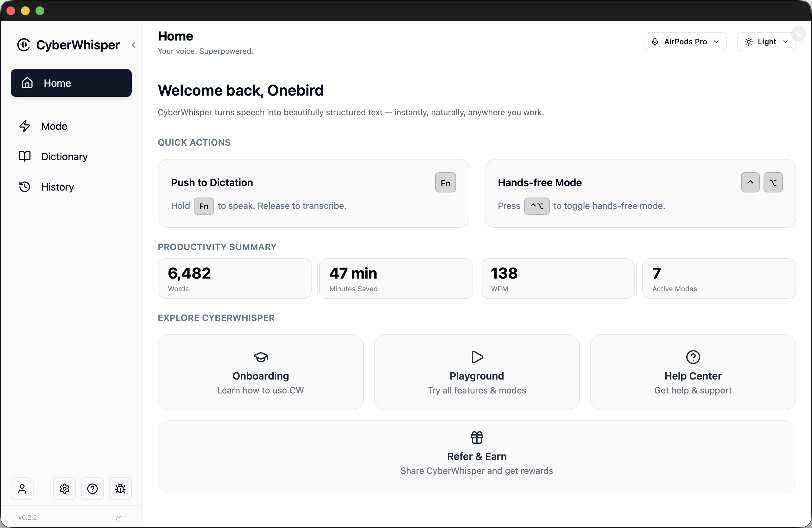812x528 pixels.
Task: Switch to the History section
Action: pyautogui.click(x=57, y=186)
